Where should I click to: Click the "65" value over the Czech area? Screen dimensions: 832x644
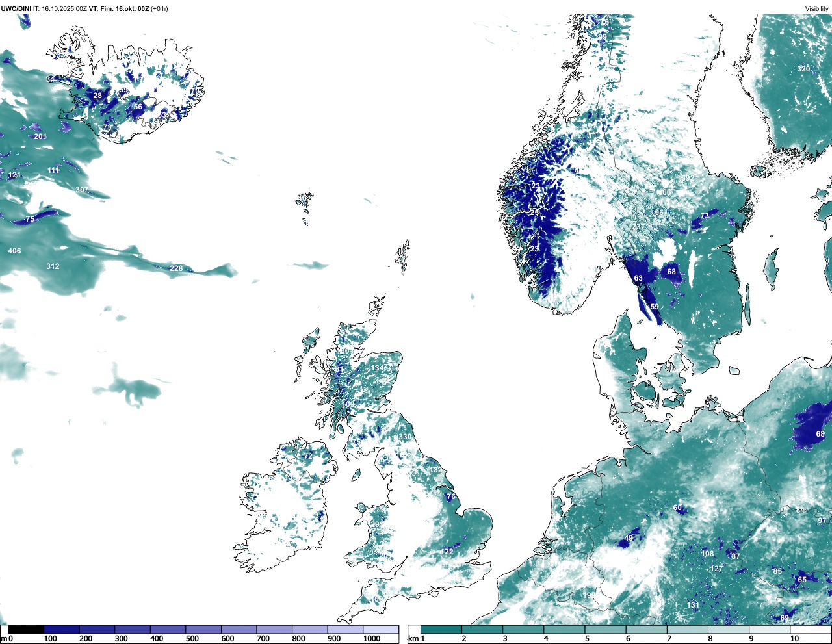(802, 580)
